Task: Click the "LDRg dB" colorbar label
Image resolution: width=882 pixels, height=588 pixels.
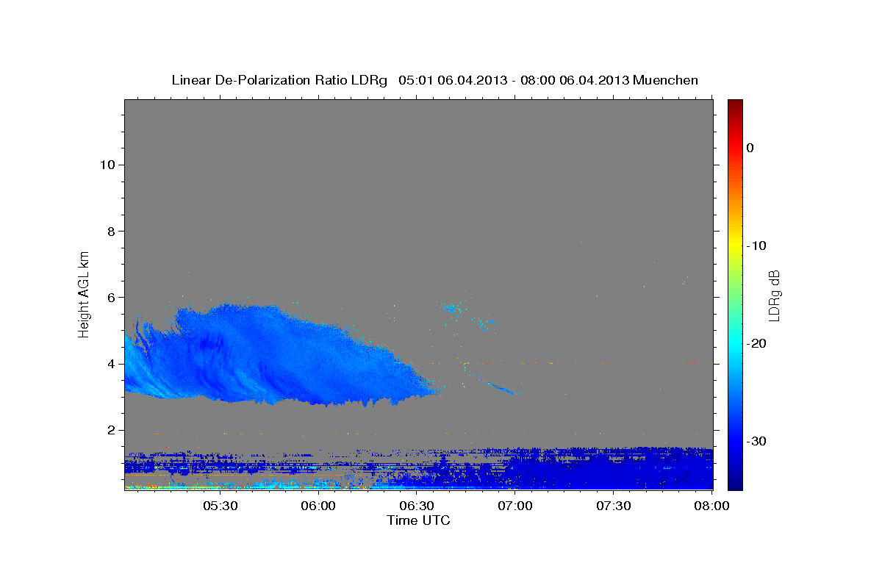Action: [774, 295]
